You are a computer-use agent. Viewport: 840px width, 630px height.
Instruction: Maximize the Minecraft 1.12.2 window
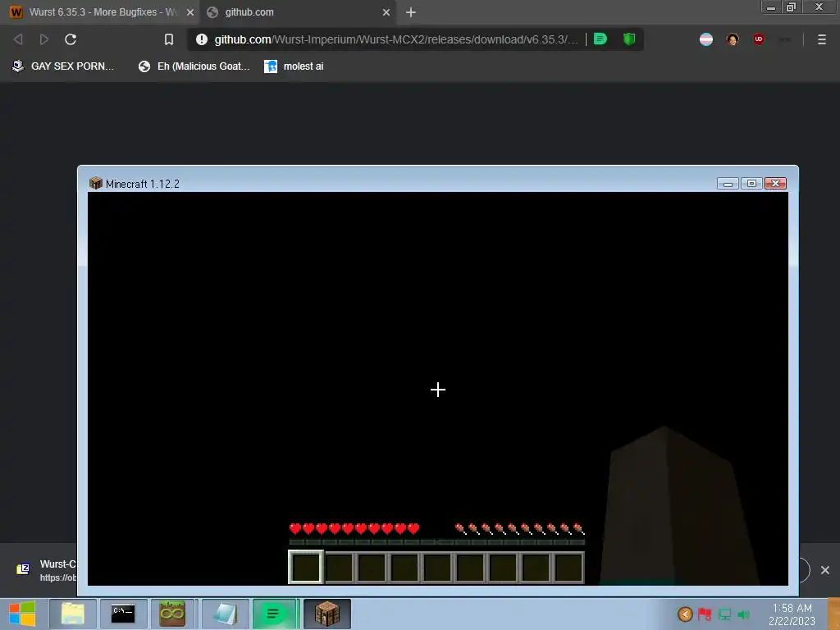(751, 183)
